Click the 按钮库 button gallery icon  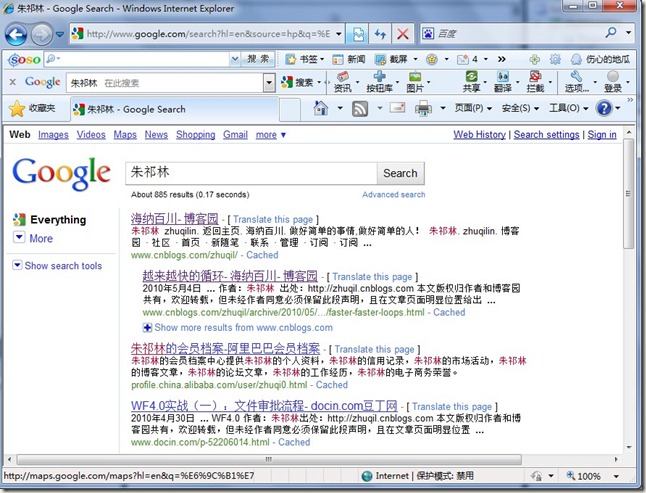tap(379, 82)
